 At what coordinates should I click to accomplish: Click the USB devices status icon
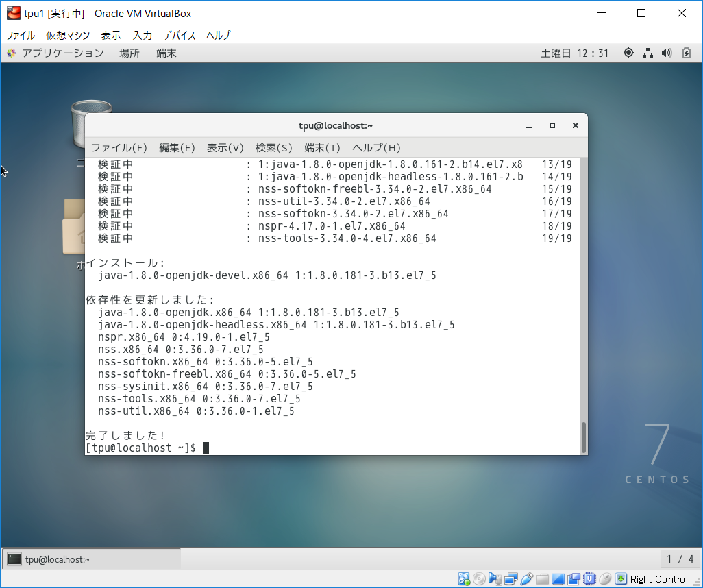[526, 579]
